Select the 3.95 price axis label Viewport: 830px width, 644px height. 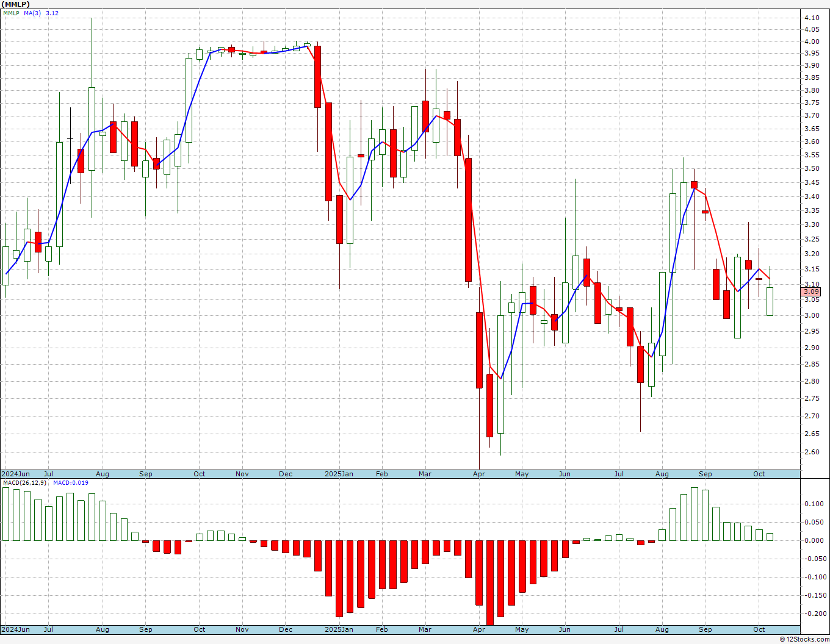pos(812,54)
